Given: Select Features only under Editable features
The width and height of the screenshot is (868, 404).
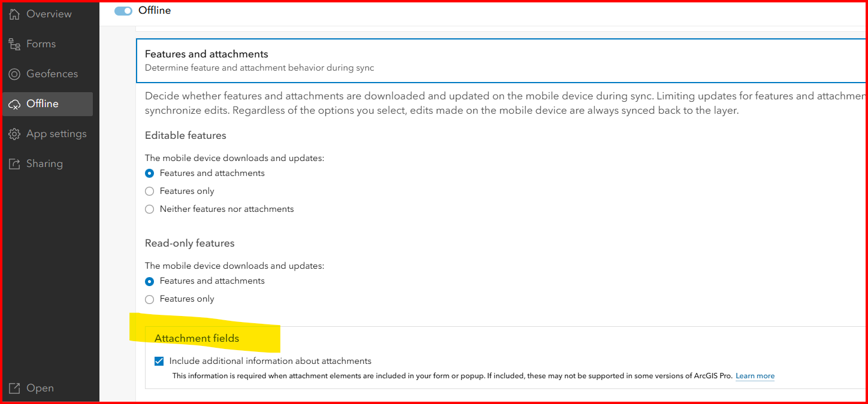Looking at the screenshot, I should (150, 192).
